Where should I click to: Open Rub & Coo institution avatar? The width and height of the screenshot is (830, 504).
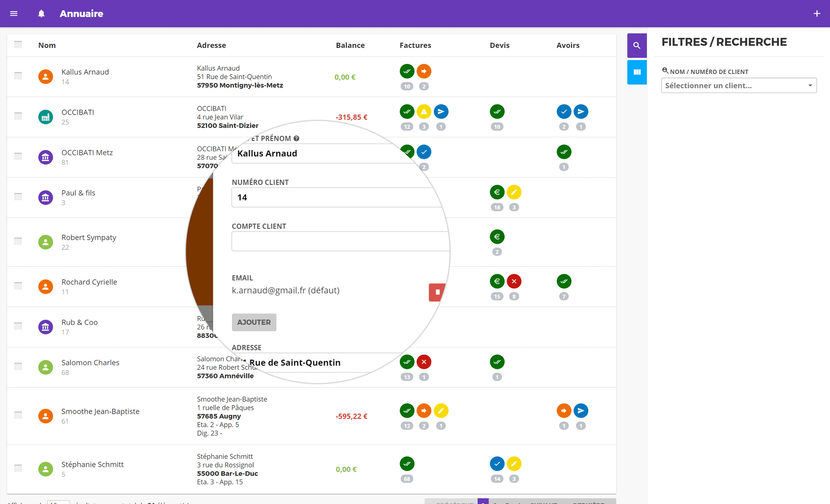[x=46, y=327]
